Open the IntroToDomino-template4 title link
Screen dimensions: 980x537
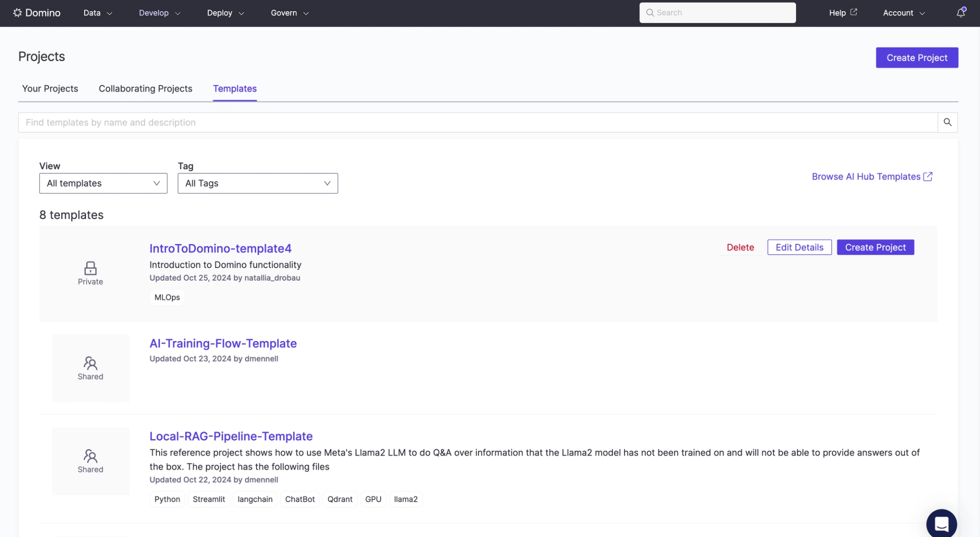220,249
